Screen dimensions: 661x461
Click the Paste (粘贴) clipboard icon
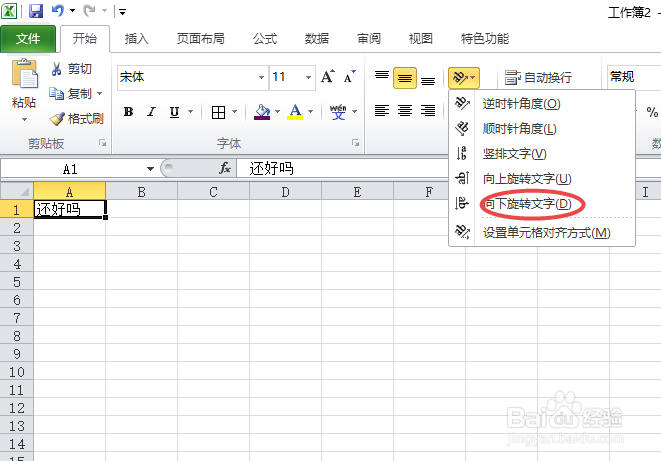(24, 73)
